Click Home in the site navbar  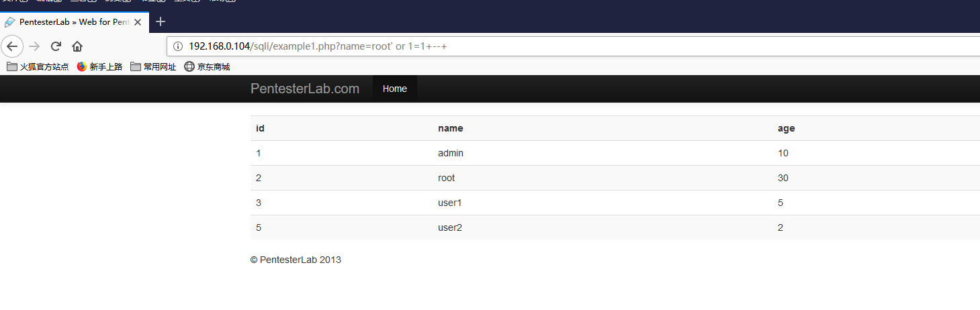pos(394,89)
